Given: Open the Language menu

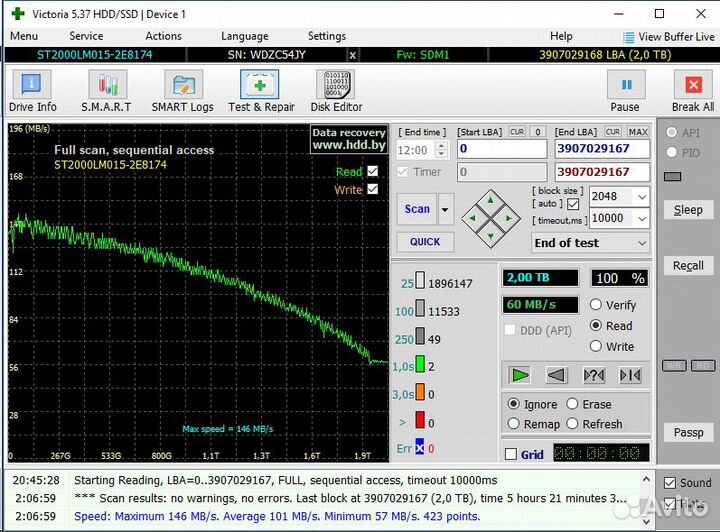Looking at the screenshot, I should click(244, 36).
